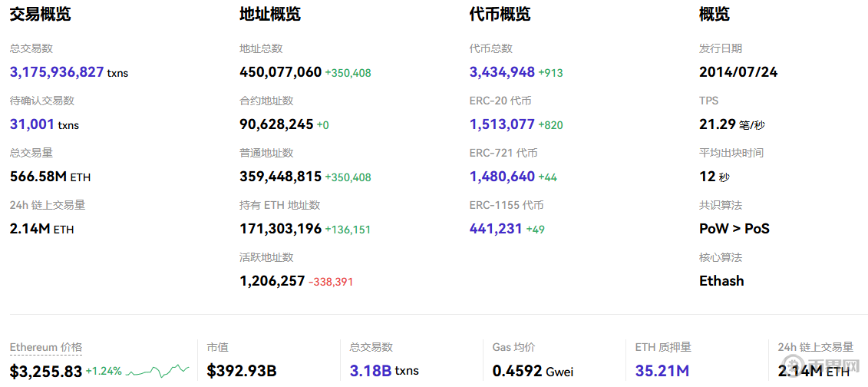Open the ETH 质押量 value 35.21M
This screenshot has height=387, width=868.
pyautogui.click(x=662, y=371)
